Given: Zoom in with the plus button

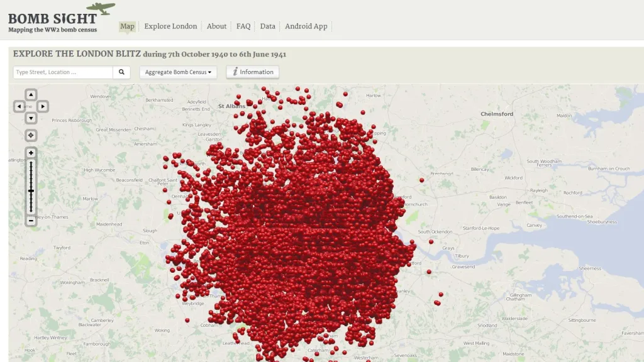Looking at the screenshot, I should (x=30, y=153).
